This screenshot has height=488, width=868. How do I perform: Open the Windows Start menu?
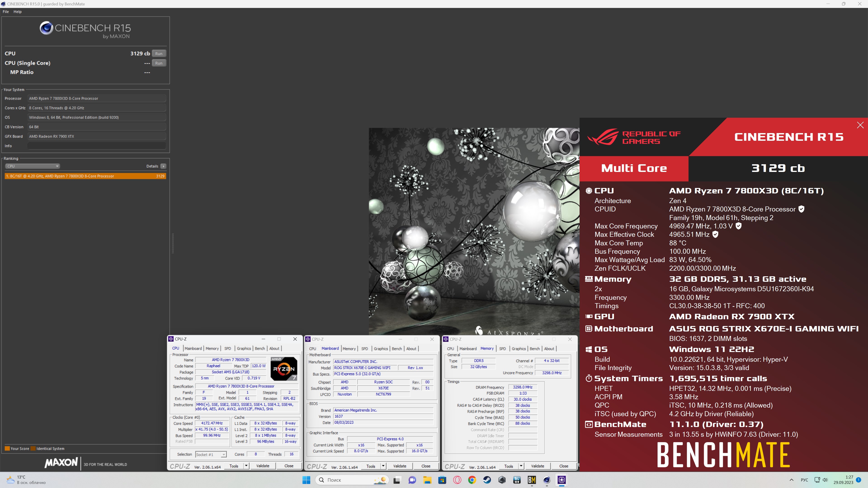[x=306, y=480]
